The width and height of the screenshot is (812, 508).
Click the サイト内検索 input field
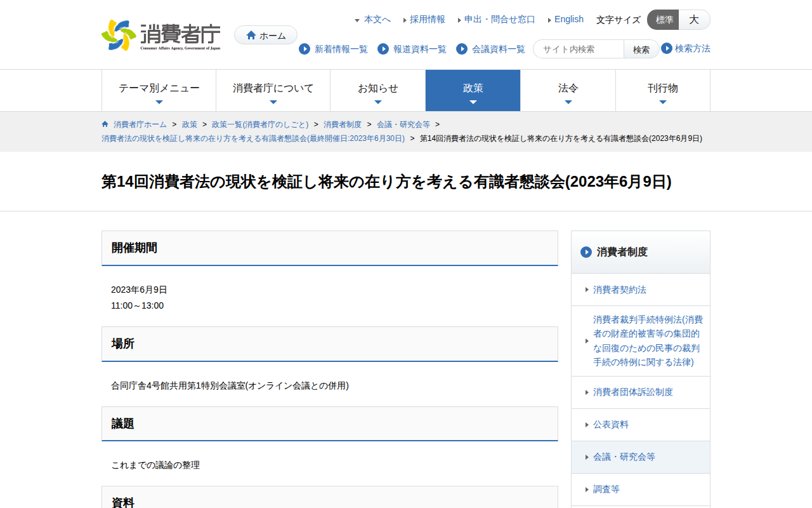click(579, 49)
